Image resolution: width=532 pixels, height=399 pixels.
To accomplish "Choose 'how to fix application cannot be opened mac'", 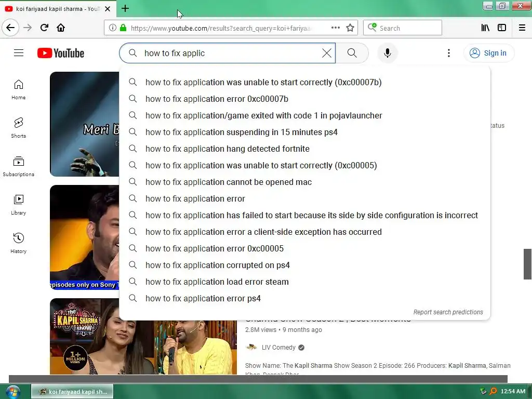I will click(x=304, y=182).
